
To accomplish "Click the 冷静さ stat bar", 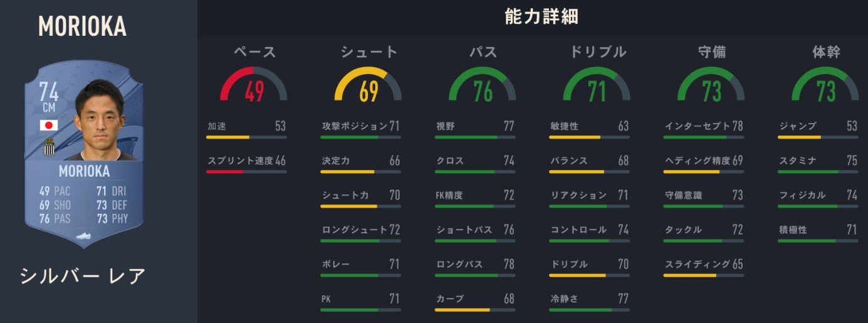I will (589, 309).
